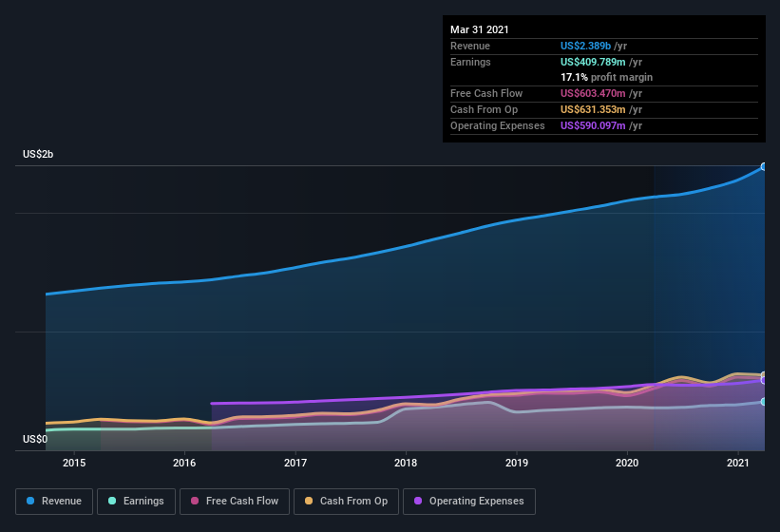Toggle the Free Cash Flow legend button
Screen dimensions: 780x532
point(235,502)
